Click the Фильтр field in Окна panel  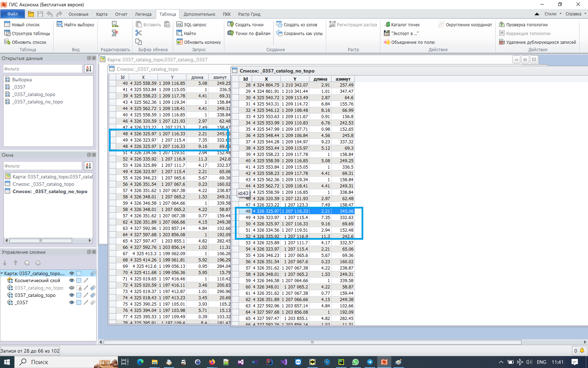click(43, 166)
